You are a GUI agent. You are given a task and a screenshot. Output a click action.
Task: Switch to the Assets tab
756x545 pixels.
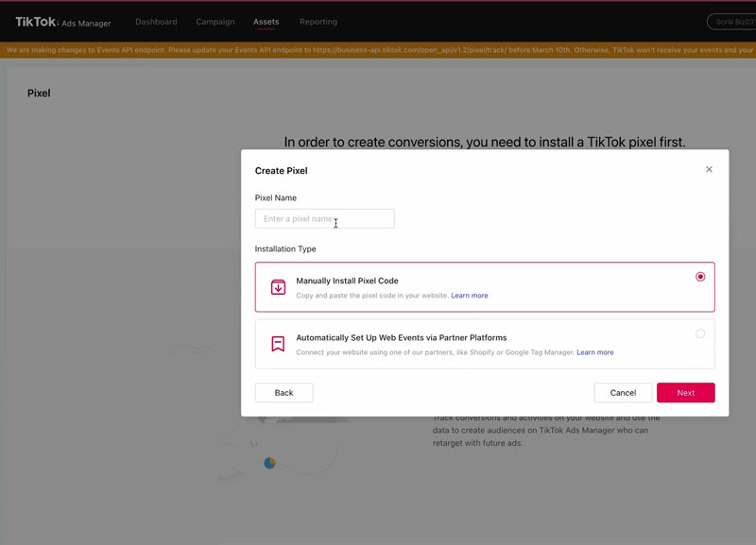pos(266,22)
